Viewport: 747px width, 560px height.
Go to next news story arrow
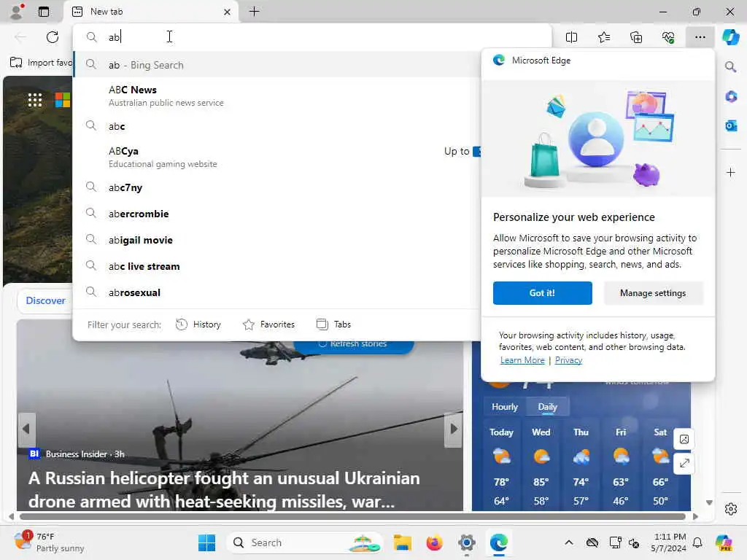454,429
